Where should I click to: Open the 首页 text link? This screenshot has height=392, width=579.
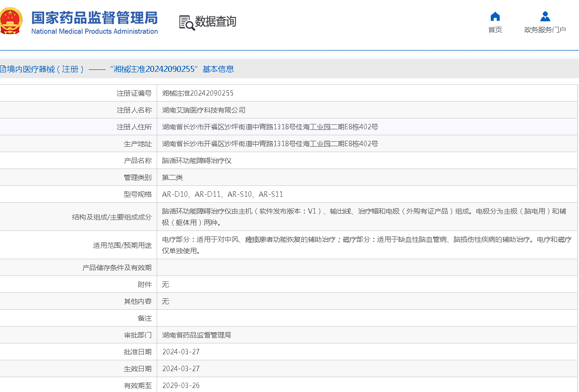pos(495,30)
